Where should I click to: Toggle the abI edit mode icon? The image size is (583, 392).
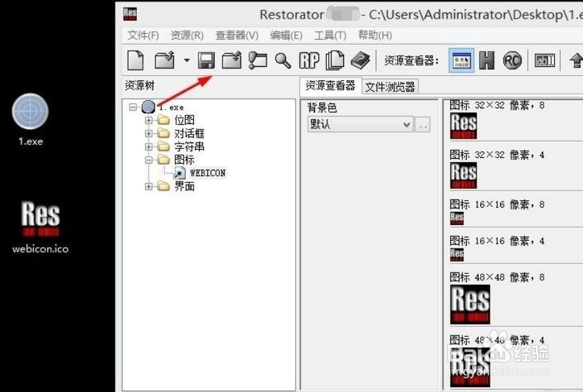pos(544,60)
